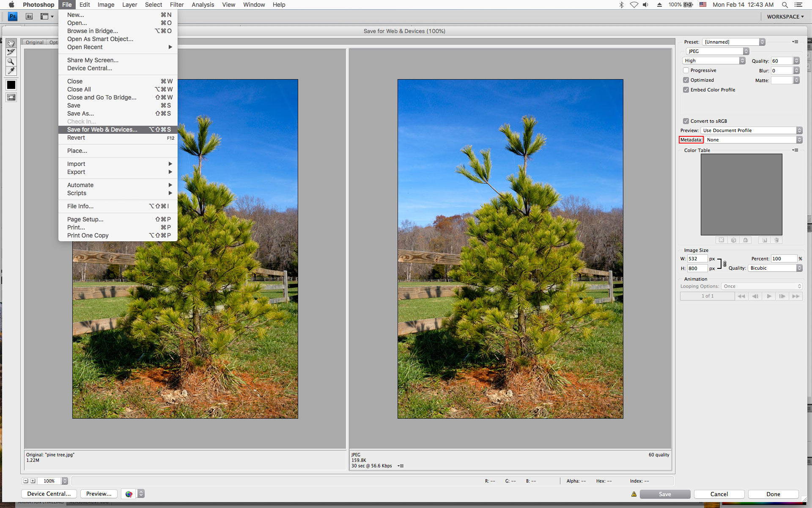Choose Save for Web & Devices in File menu
Screen dimensions: 812x508
click(101, 130)
